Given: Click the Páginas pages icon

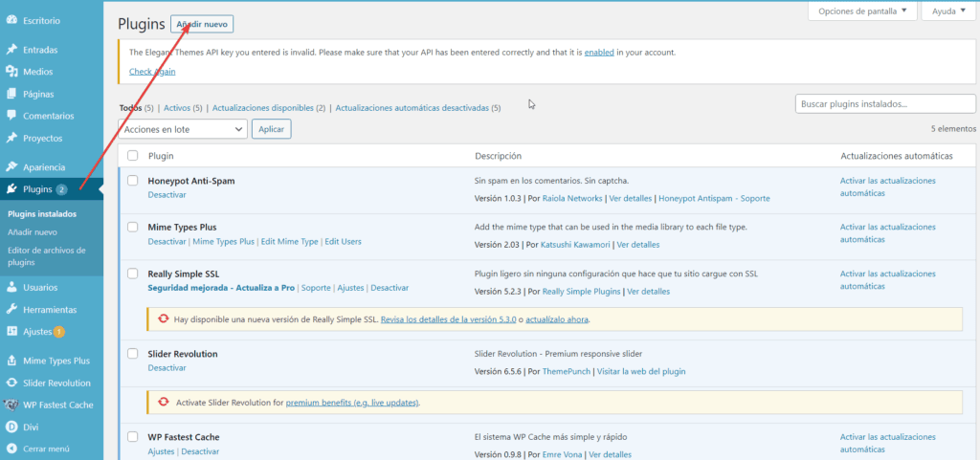Looking at the screenshot, I should tap(11, 95).
